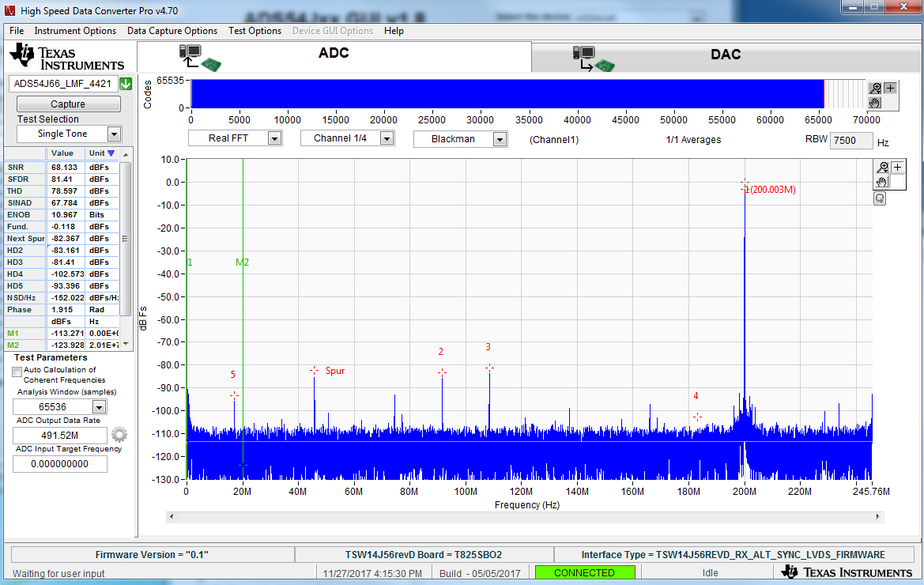The width and height of the screenshot is (924, 585).
Task: Select crosshair cursor tool on FFT plot palette
Action: tap(897, 168)
